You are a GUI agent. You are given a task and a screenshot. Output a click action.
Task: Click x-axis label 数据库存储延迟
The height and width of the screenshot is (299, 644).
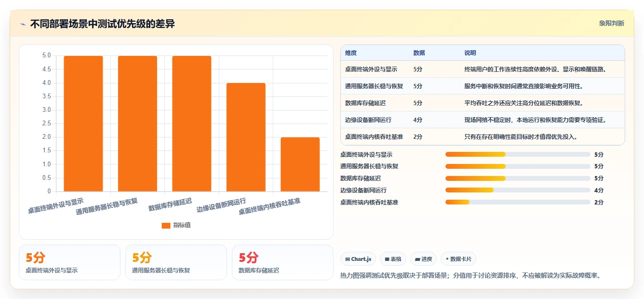tap(170, 204)
